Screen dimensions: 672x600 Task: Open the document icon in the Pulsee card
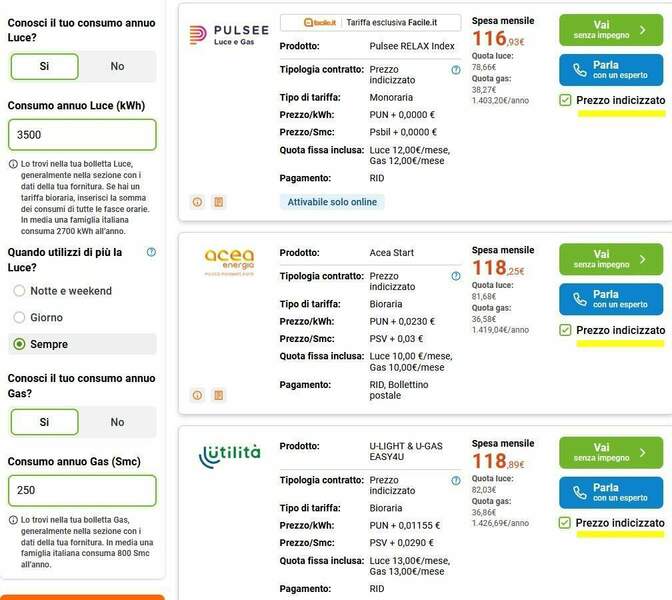[218, 202]
